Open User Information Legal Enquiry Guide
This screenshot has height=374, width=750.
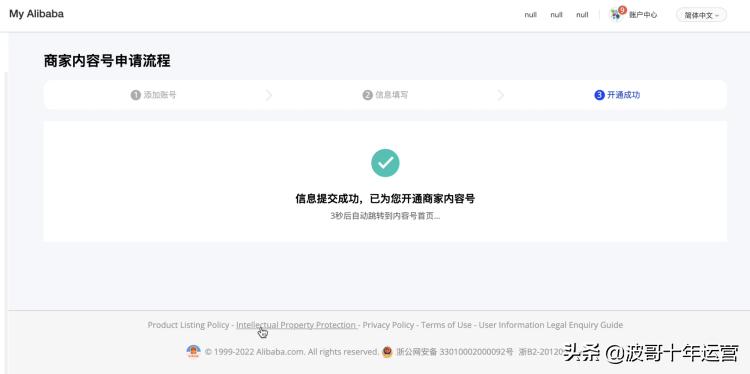[551, 325]
